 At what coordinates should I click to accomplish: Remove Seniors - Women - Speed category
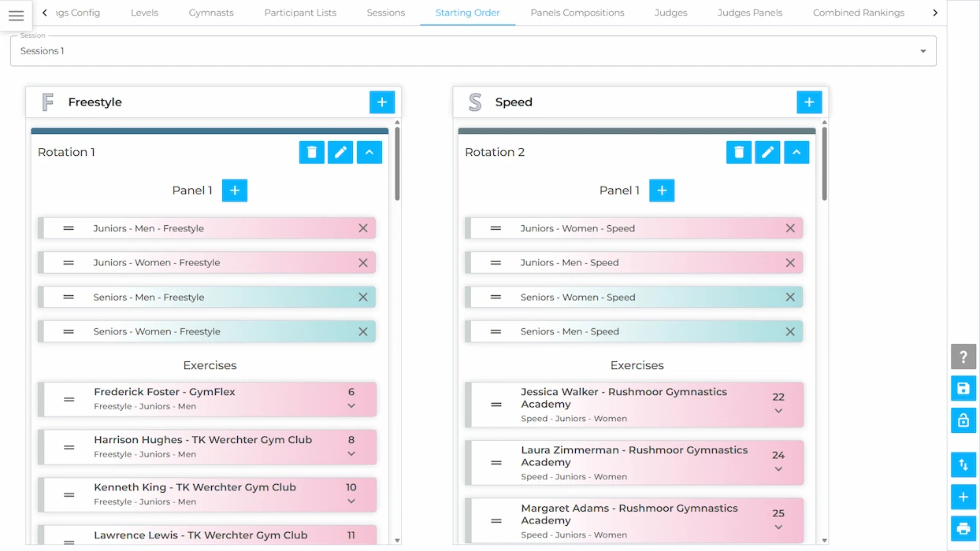click(790, 298)
